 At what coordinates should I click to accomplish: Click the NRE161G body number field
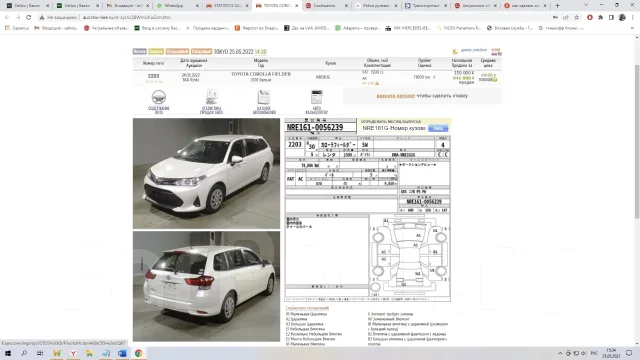(393, 128)
